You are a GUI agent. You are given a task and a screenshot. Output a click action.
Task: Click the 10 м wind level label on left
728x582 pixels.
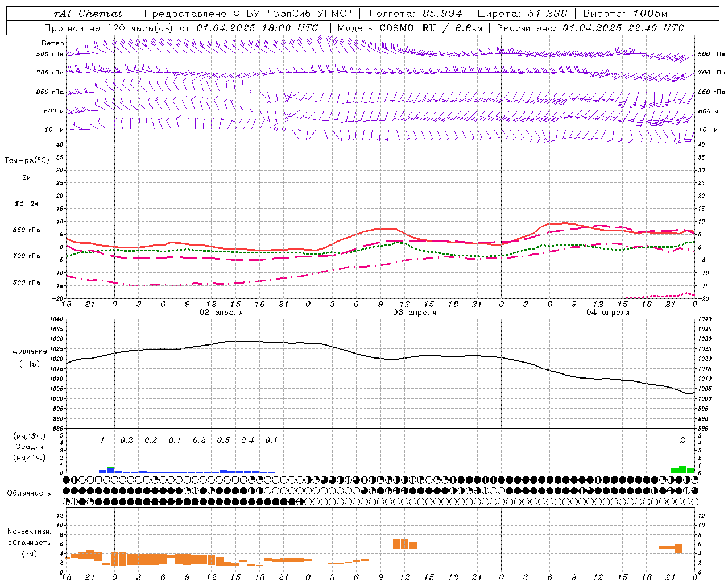(55, 130)
